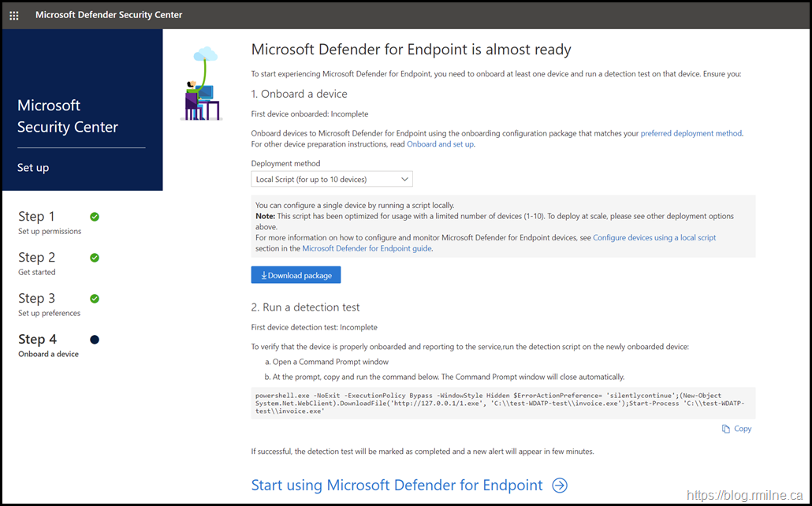Click the onboarding illustration image
The height and width of the screenshot is (506, 812).
(200, 84)
